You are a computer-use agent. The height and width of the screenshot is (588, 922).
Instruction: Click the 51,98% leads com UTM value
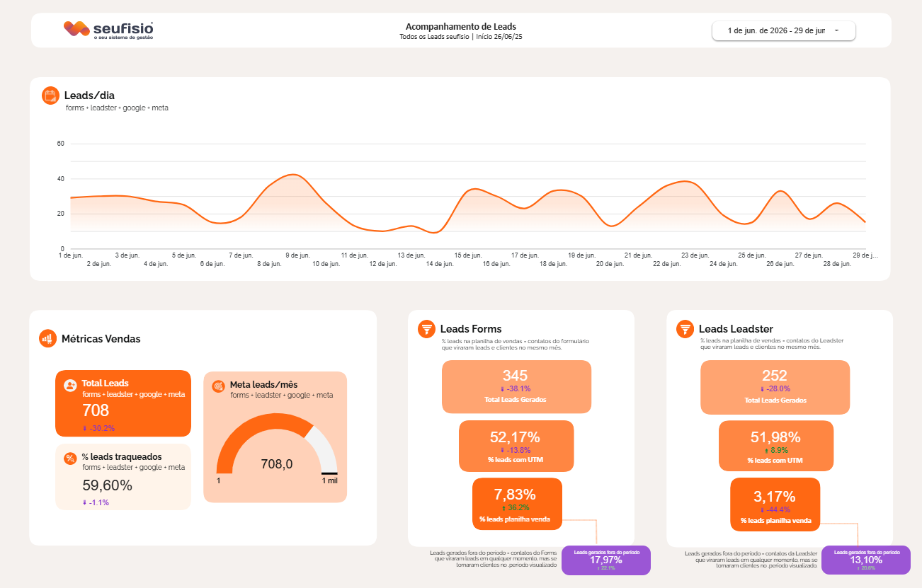(x=775, y=437)
